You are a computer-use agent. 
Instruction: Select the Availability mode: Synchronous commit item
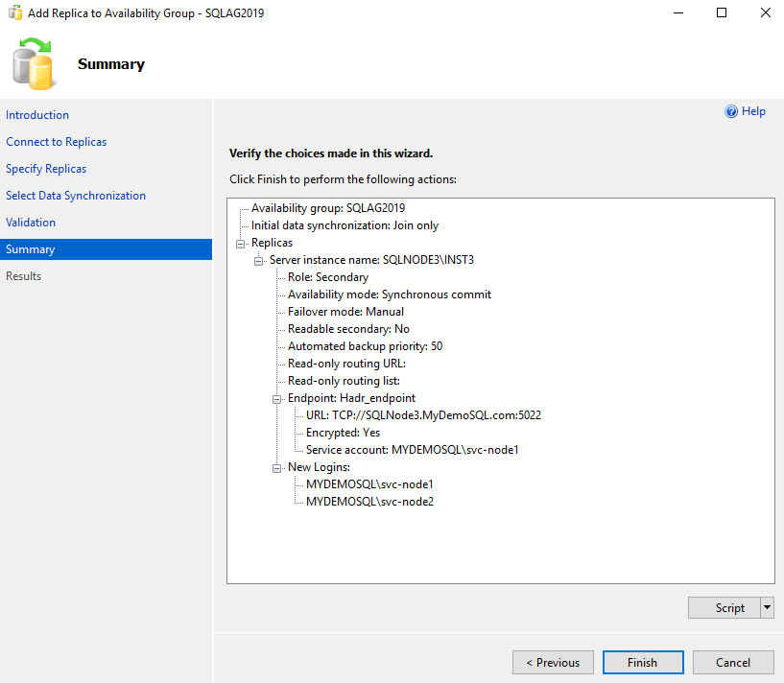389,294
